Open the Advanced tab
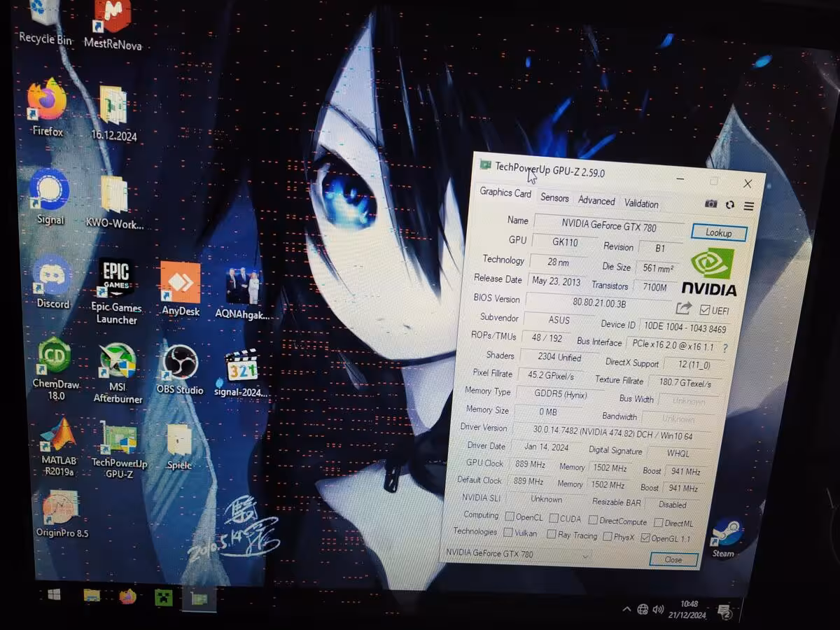Image resolution: width=840 pixels, height=630 pixels. coord(596,201)
